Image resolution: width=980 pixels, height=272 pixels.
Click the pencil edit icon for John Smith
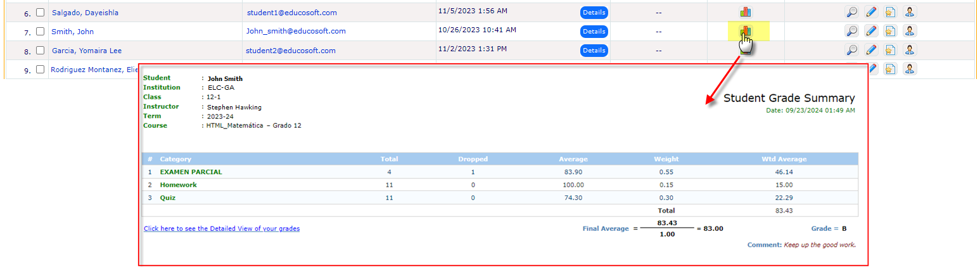pos(871,31)
